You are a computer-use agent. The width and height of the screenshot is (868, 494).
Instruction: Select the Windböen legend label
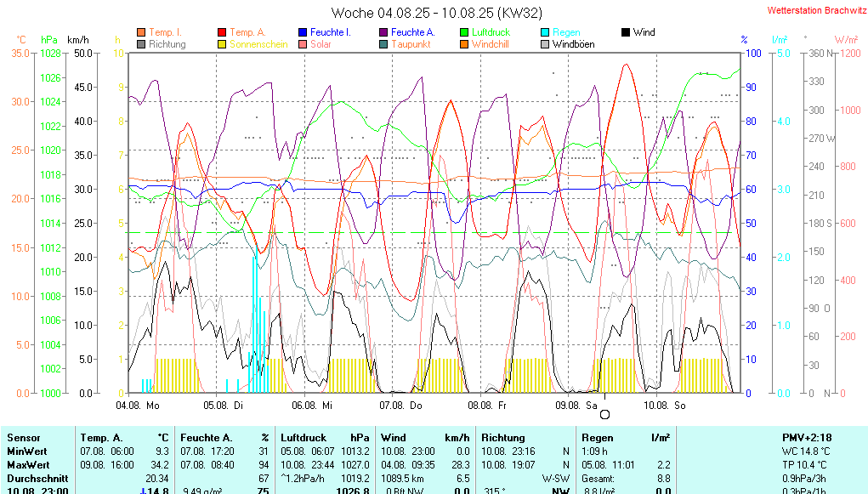pos(573,44)
